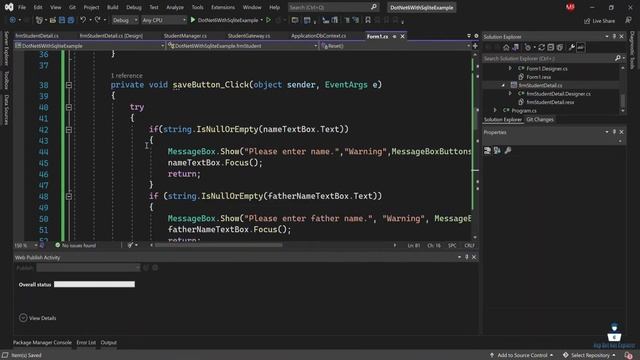Pin the Solution Explorer panel
The image size is (640, 360).
click(614, 36)
